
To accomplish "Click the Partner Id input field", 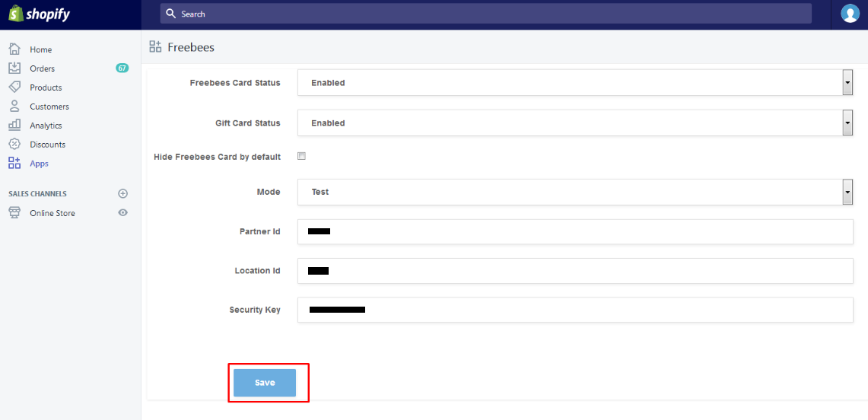I will tap(575, 231).
